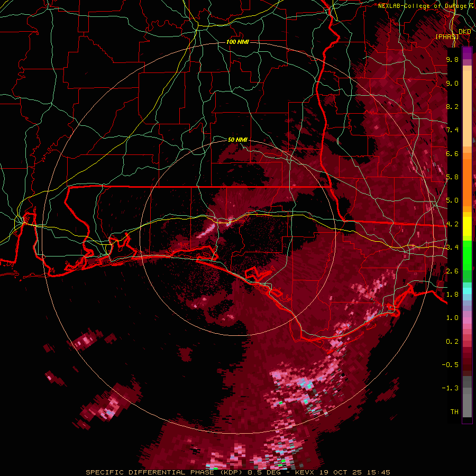Click the -0.5 value on the color scale
476x476 pixels.
(450, 365)
